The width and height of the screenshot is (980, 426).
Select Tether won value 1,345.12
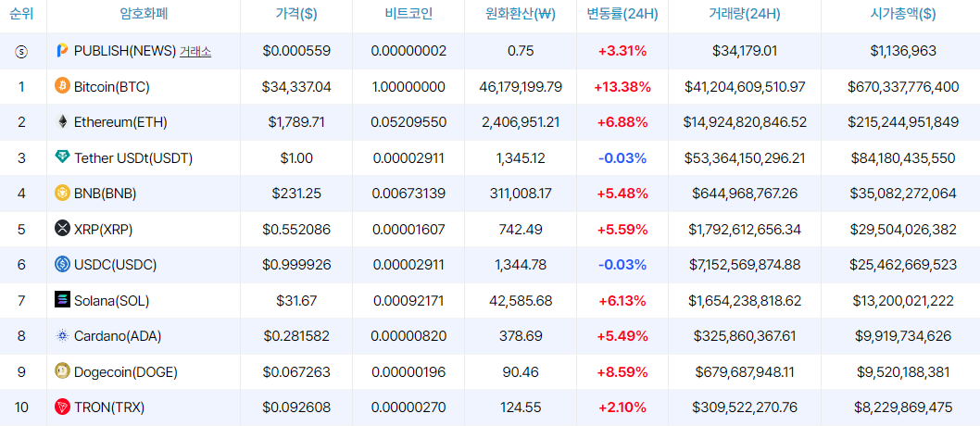[x=521, y=158]
